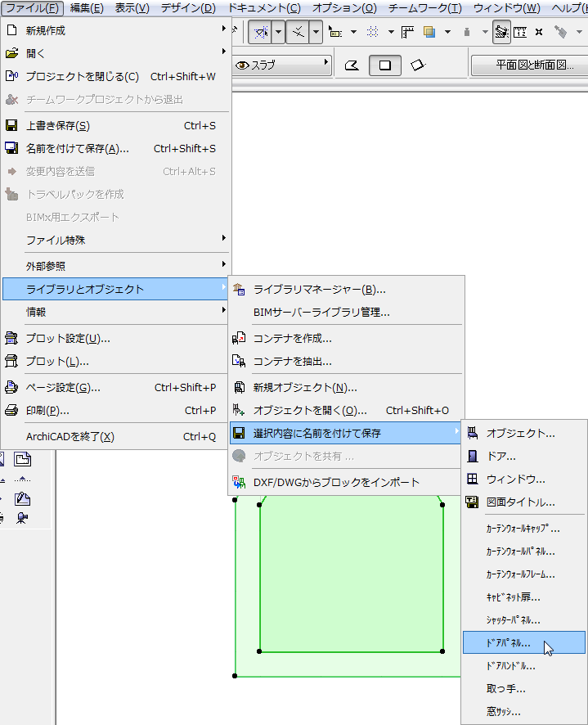Select polygon geometry method icon
Screen dimensions: 588x725
point(352,65)
